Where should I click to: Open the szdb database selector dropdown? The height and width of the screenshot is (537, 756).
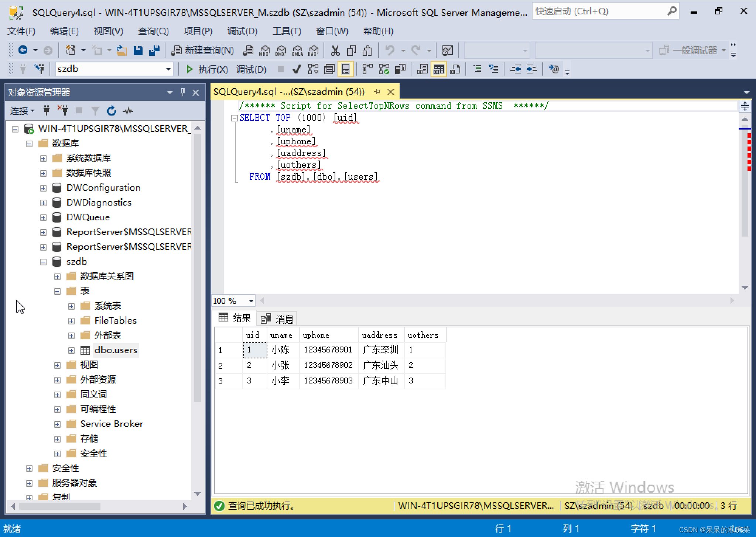[168, 69]
